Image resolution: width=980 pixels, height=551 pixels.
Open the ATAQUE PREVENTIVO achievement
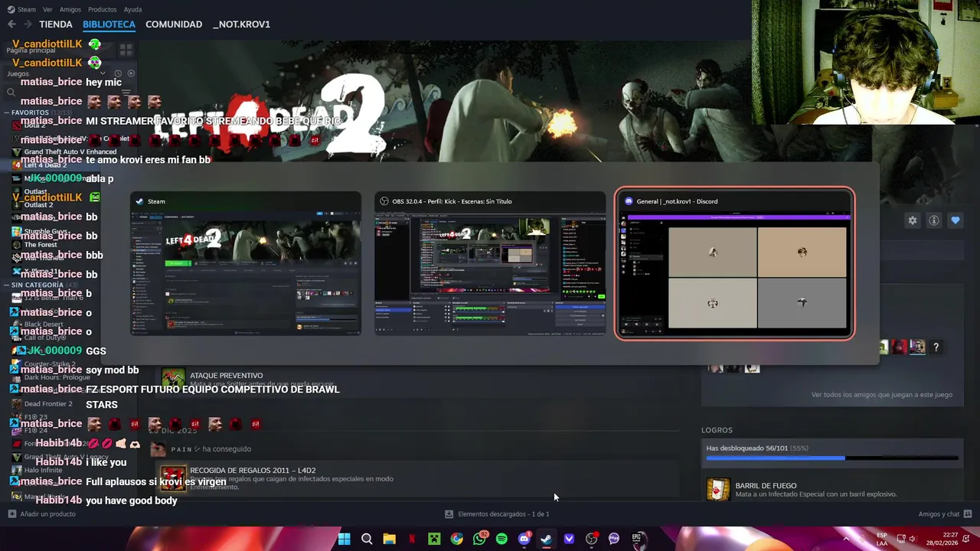point(226,376)
